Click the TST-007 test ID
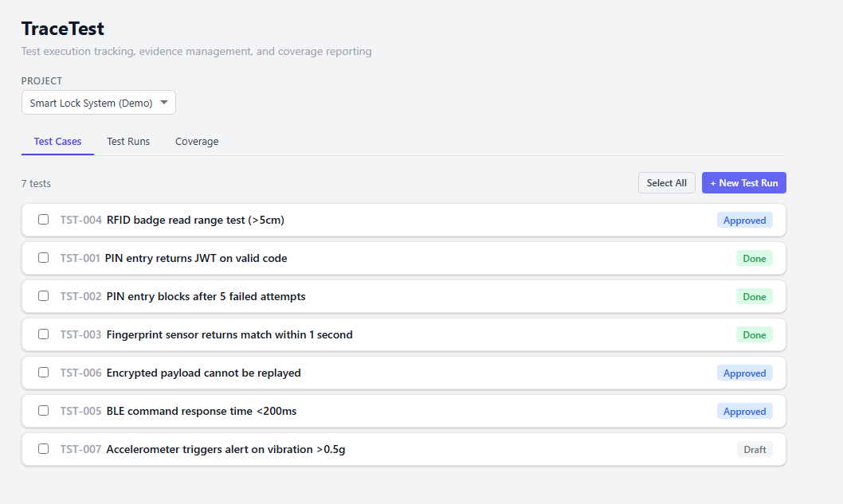 click(80, 448)
